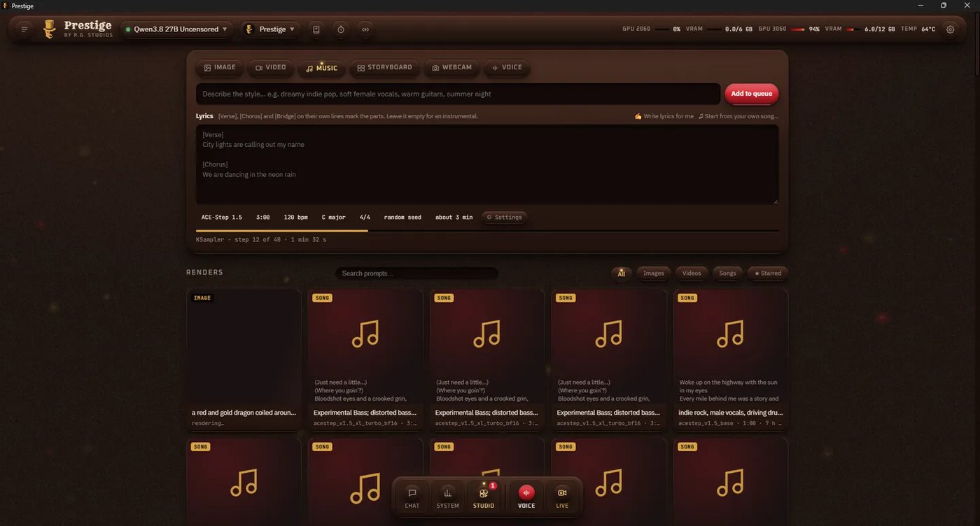The width and height of the screenshot is (980, 526).
Task: Switch to the Voice tab
Action: [507, 68]
